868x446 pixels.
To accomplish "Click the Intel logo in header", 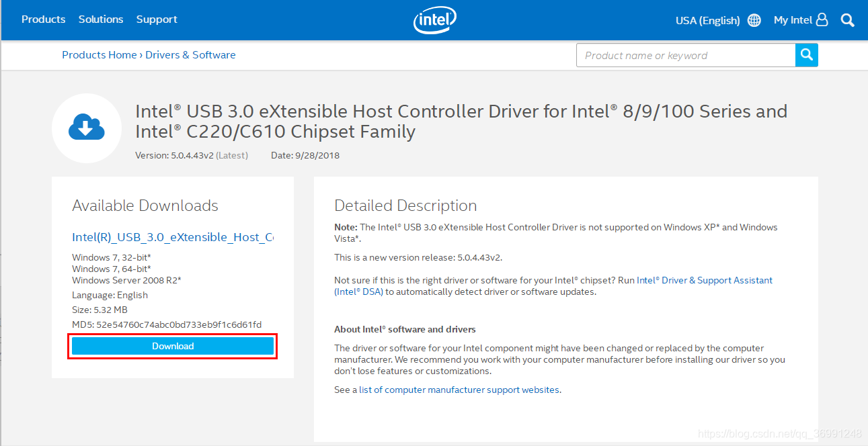I will coord(435,20).
